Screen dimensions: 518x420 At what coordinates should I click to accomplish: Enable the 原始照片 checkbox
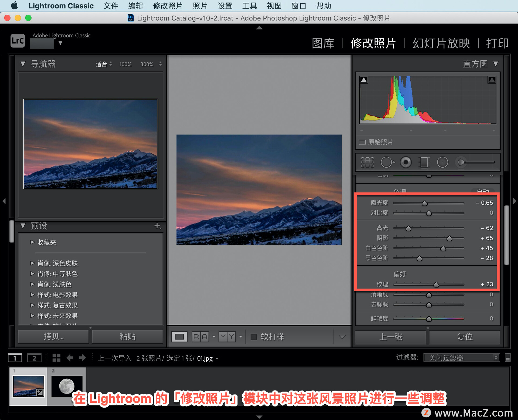pyautogui.click(x=362, y=142)
